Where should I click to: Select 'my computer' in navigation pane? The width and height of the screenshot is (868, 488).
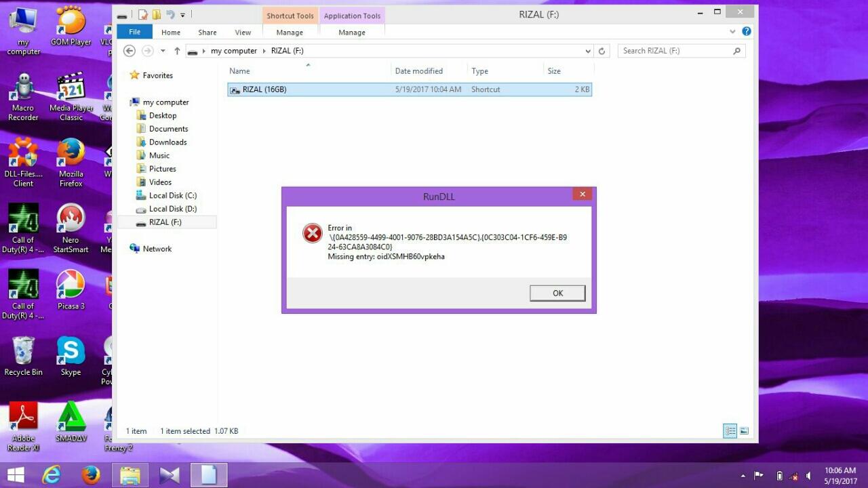tap(165, 102)
